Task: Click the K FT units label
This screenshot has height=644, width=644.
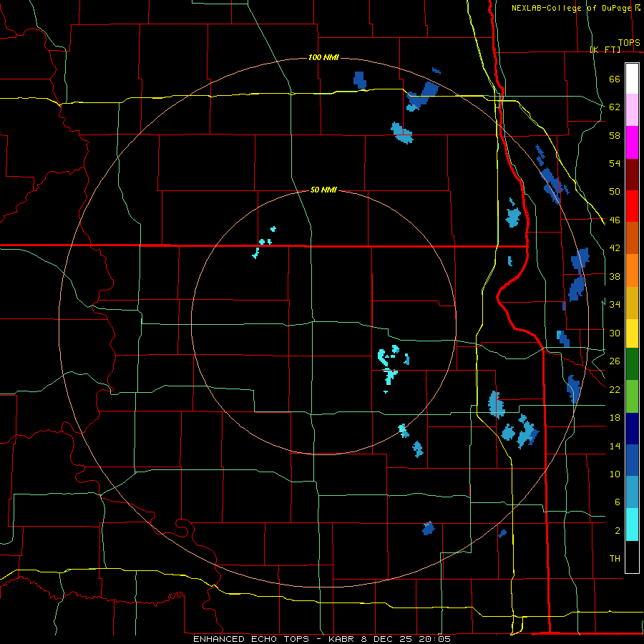Action: [x=605, y=49]
